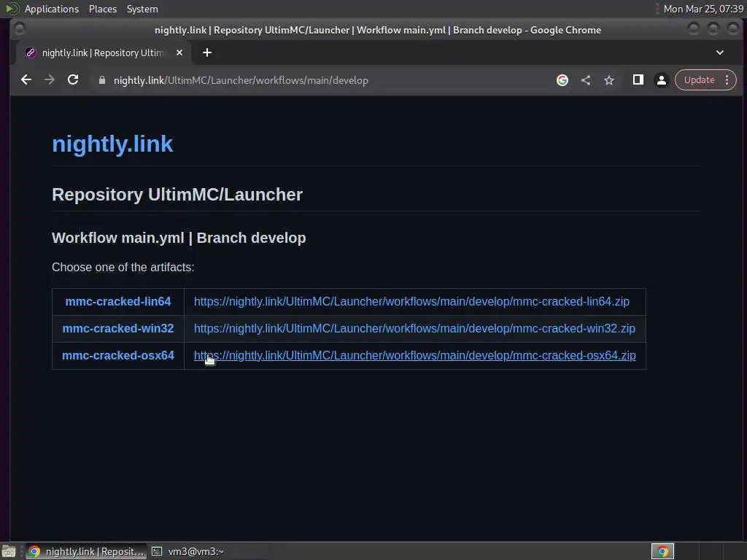The height and width of the screenshot is (560, 747).
Task: Click the forward navigation arrow
Action: 50,80
